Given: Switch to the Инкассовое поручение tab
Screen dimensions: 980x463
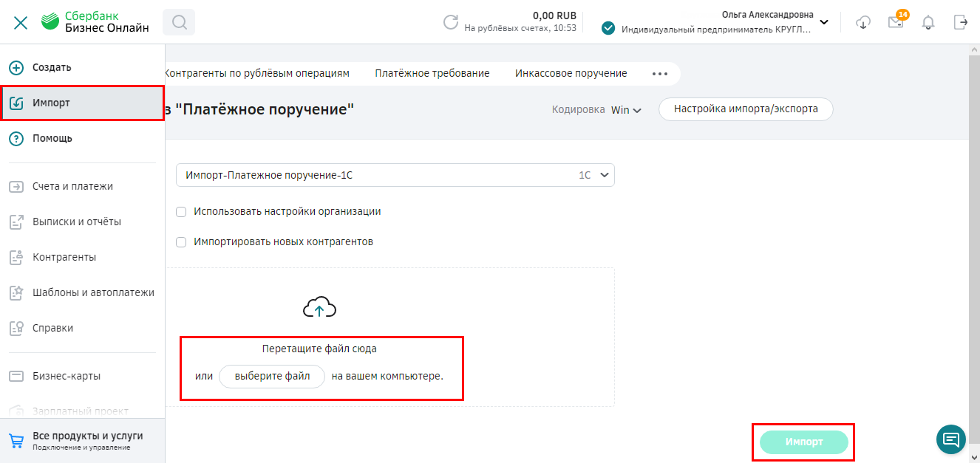Looking at the screenshot, I should tap(571, 73).
